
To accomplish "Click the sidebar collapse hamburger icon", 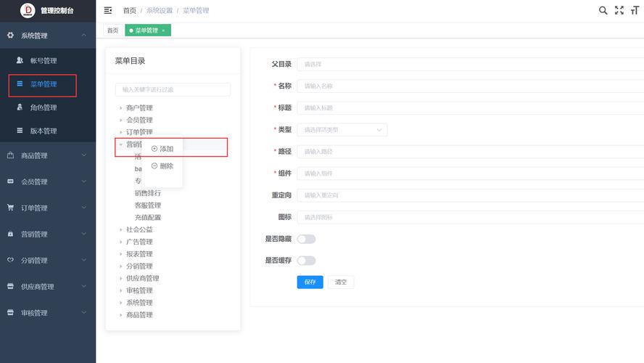I will (x=107, y=10).
